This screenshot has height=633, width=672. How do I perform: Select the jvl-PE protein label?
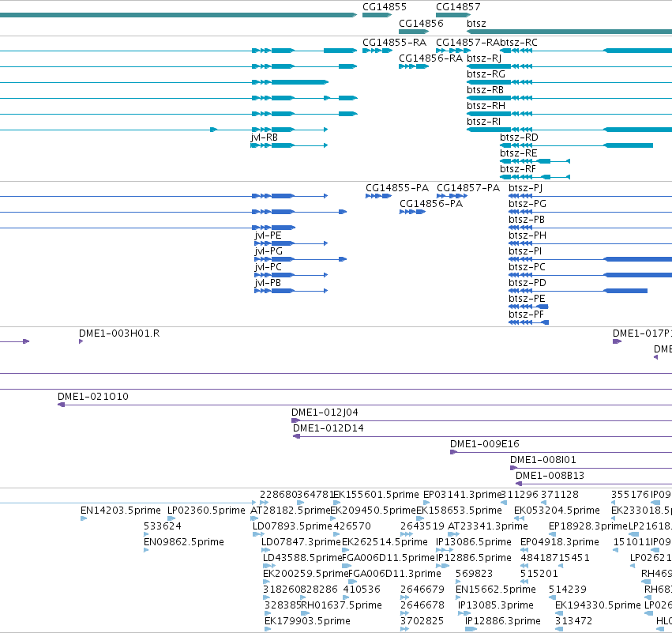[x=268, y=235]
